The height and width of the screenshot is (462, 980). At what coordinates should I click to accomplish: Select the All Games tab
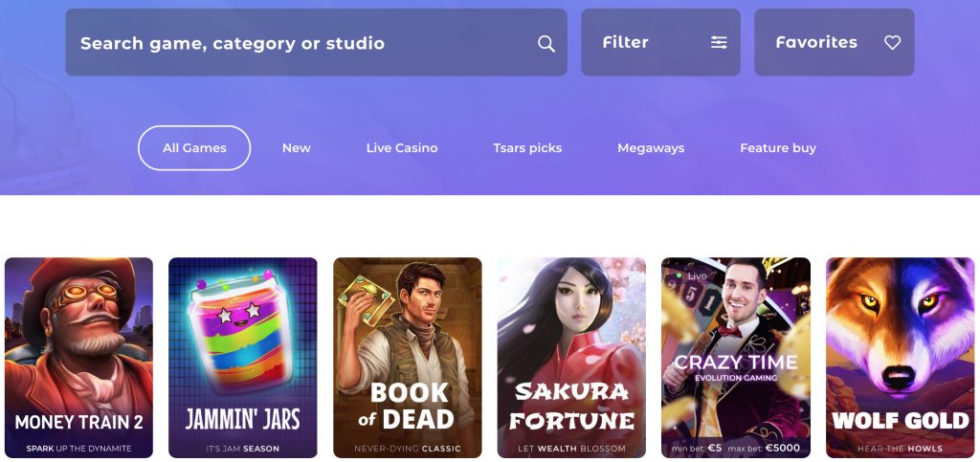(x=194, y=148)
